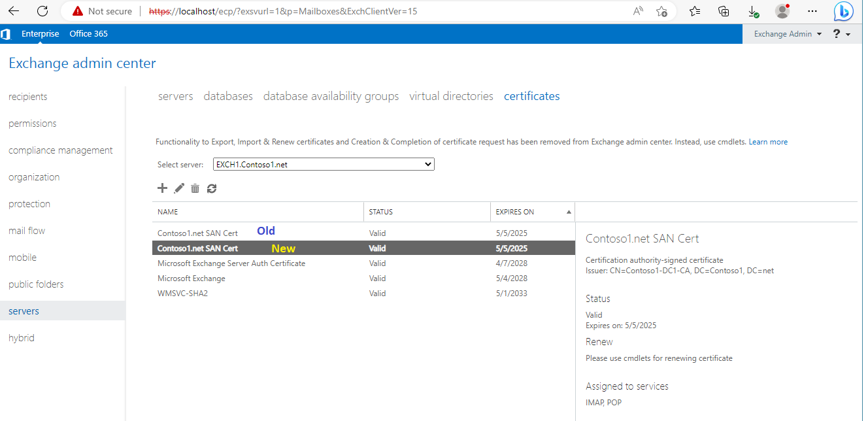Viewport: 868px width, 421px height.
Task: Click the Bing sidebar icon
Action: coord(843,11)
